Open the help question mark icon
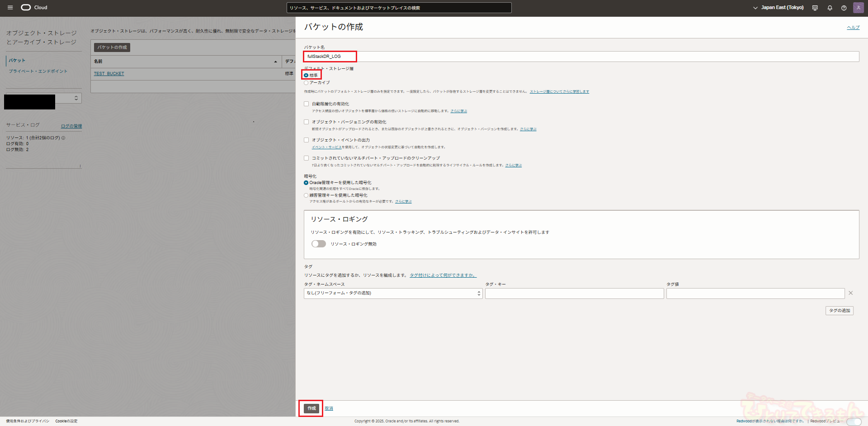 coord(844,8)
